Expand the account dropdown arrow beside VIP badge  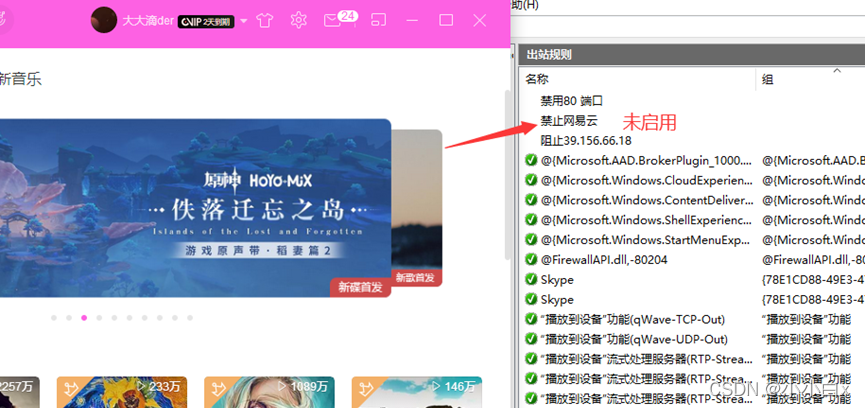[x=243, y=22]
